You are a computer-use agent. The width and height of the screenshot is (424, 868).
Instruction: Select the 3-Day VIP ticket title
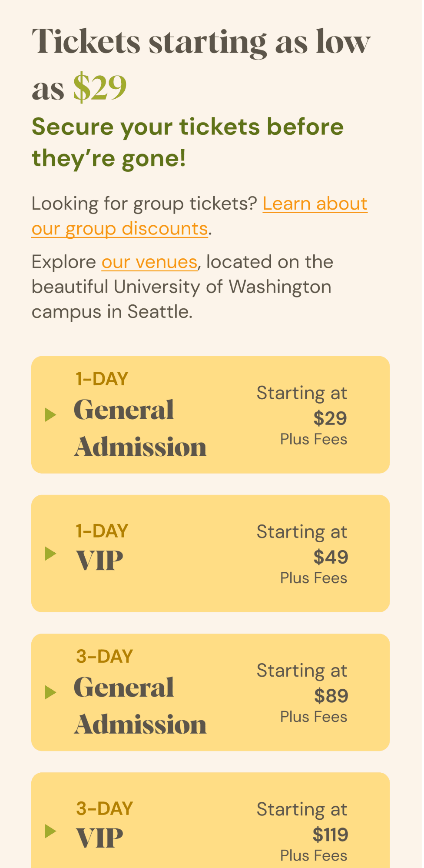click(x=99, y=838)
